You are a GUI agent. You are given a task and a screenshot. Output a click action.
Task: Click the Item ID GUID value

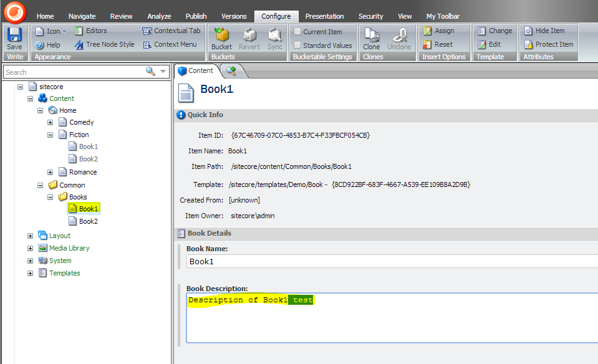click(301, 135)
